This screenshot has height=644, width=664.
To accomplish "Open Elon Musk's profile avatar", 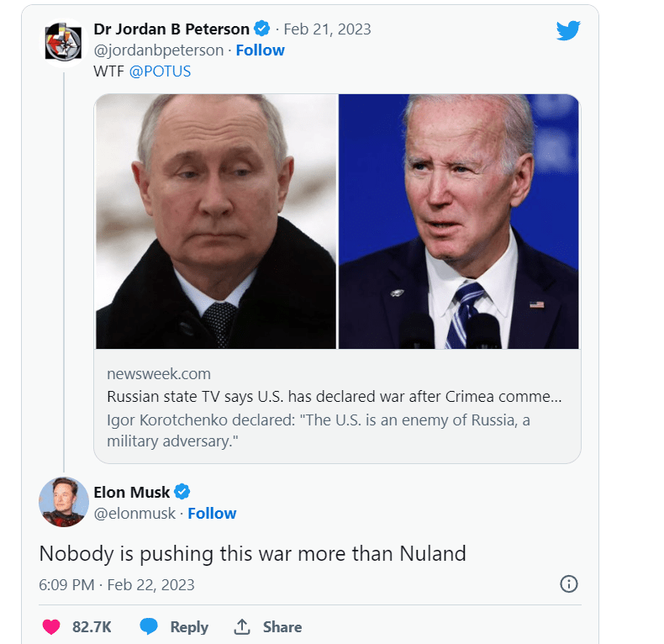I will (x=63, y=502).
